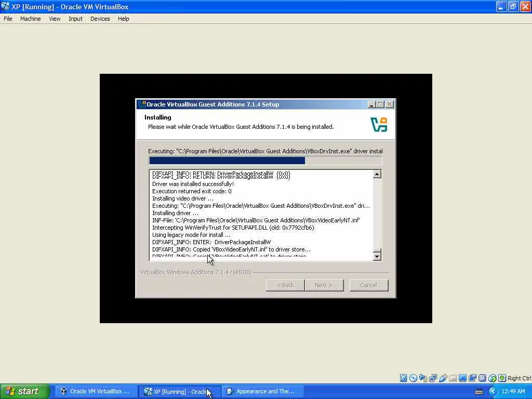Click 'Executing: VBoxDrvInst.exe' status text above progress
The height and width of the screenshot is (399, 532).
pos(265,151)
